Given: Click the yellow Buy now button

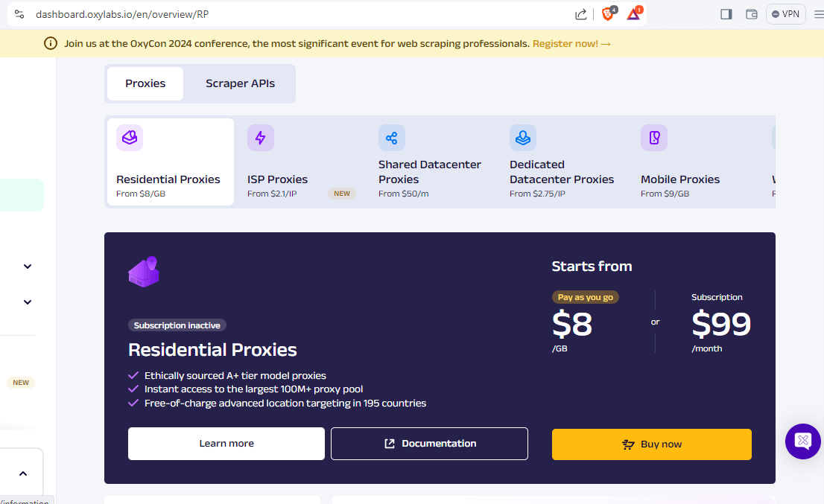Looking at the screenshot, I should click(651, 444).
